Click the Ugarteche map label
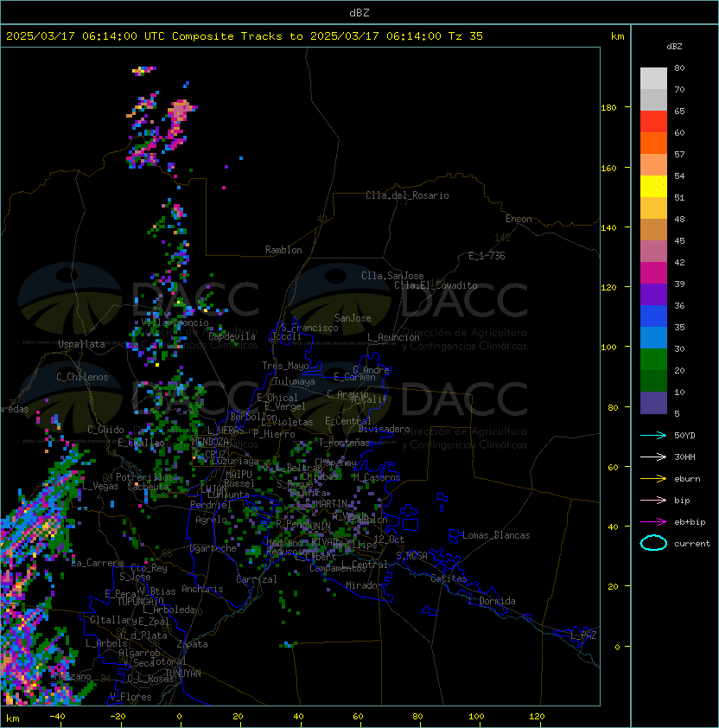 click(213, 548)
